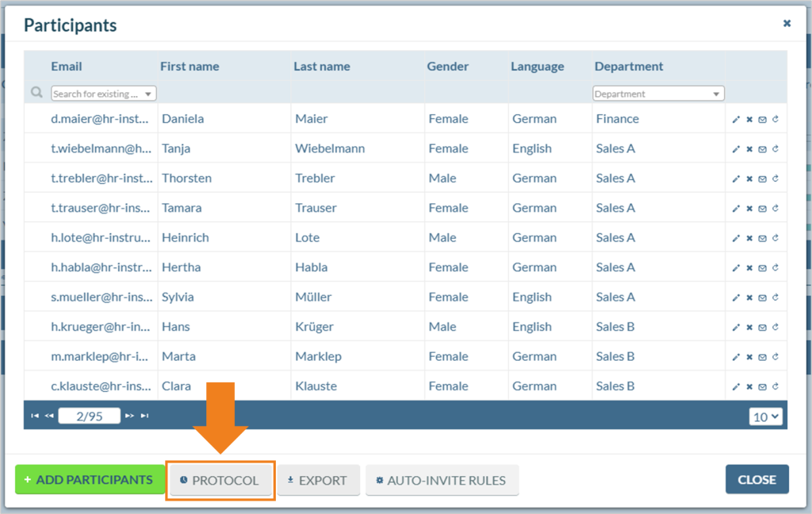Open the Department filter dropdown
The width and height of the screenshot is (812, 514).
coord(658,94)
